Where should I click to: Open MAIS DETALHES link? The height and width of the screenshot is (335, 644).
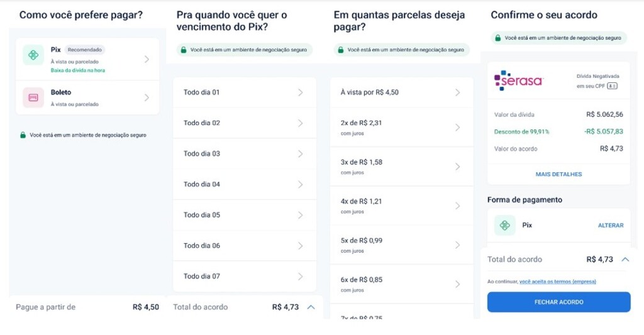pyautogui.click(x=558, y=174)
